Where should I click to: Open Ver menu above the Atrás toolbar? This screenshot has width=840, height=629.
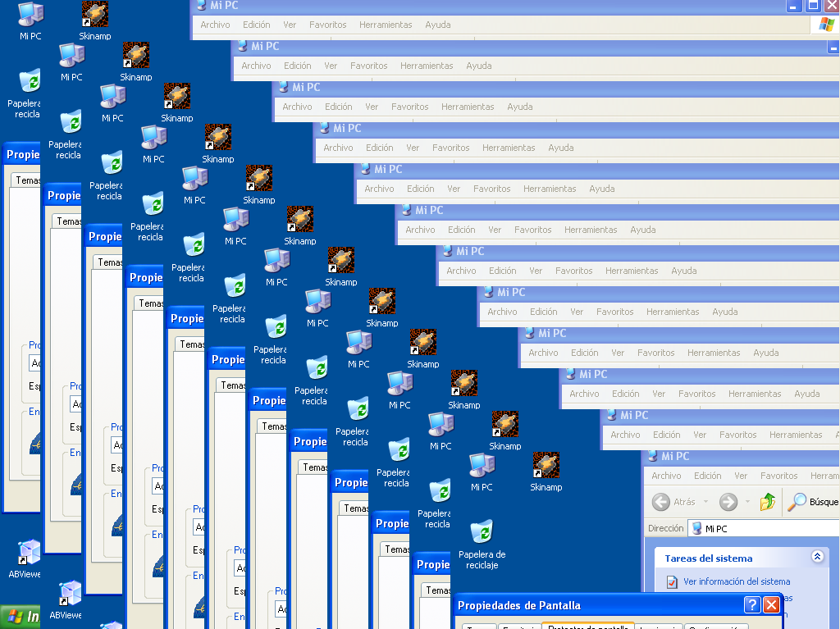741,476
